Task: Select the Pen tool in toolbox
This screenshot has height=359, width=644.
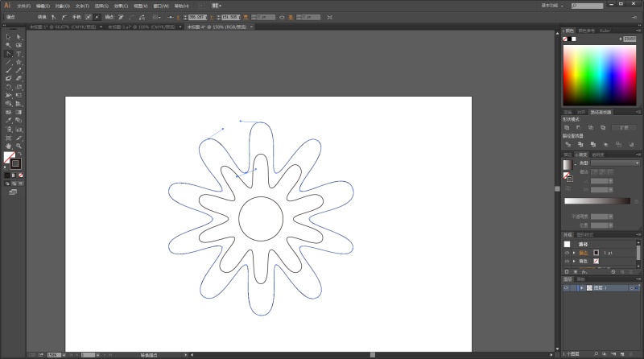Action: (x=8, y=53)
